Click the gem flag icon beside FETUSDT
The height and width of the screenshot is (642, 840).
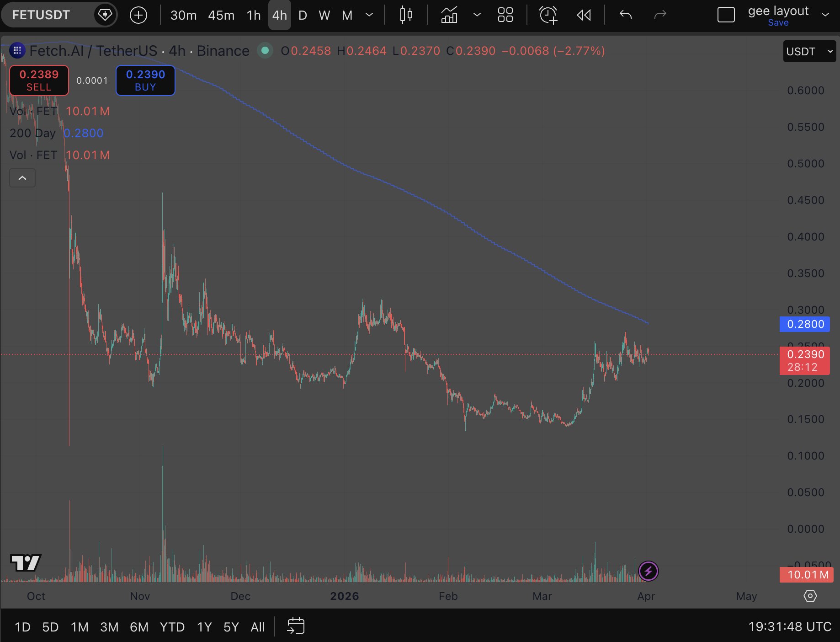105,15
